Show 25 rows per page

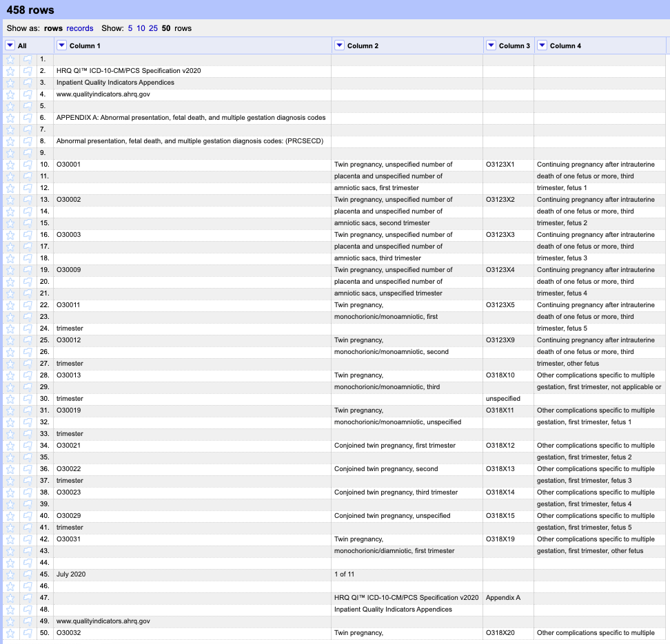pos(153,28)
